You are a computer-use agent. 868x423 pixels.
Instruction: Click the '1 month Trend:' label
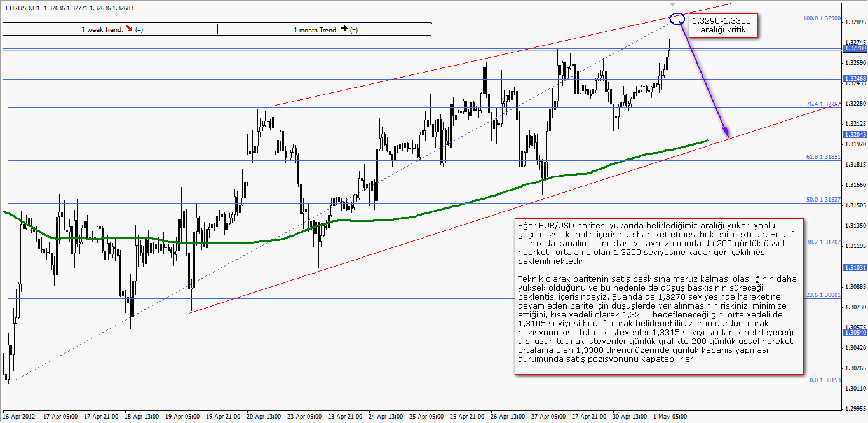click(315, 30)
